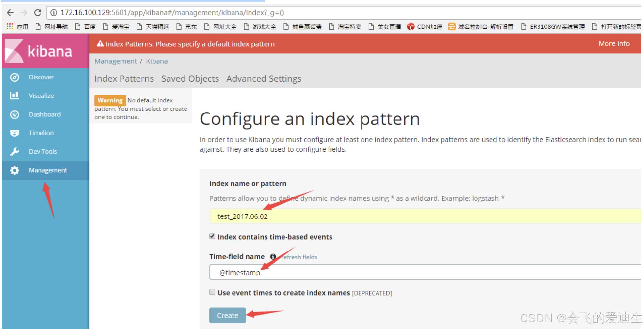Reload the page with refresh icon
Image resolution: width=644 pixels, height=329 pixels.
click(x=38, y=13)
